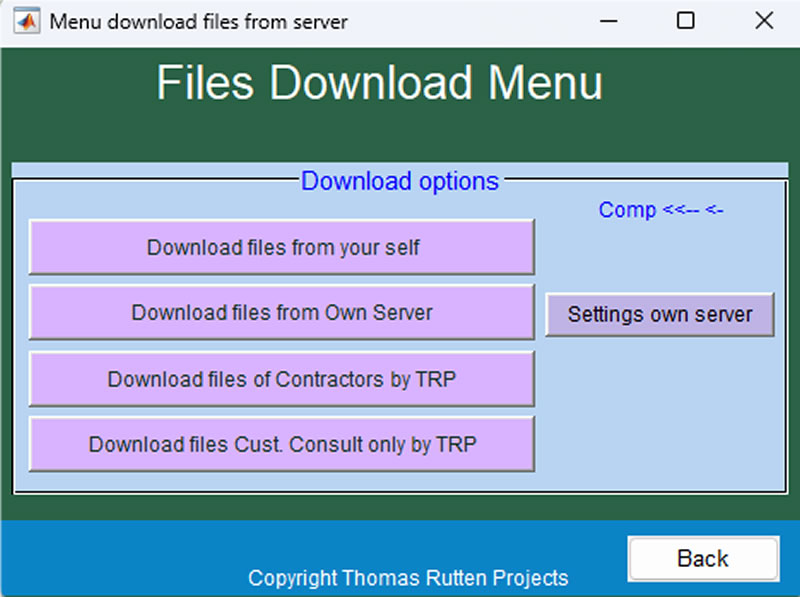
Task: Click the Files Download Menu heading
Action: pos(379,84)
